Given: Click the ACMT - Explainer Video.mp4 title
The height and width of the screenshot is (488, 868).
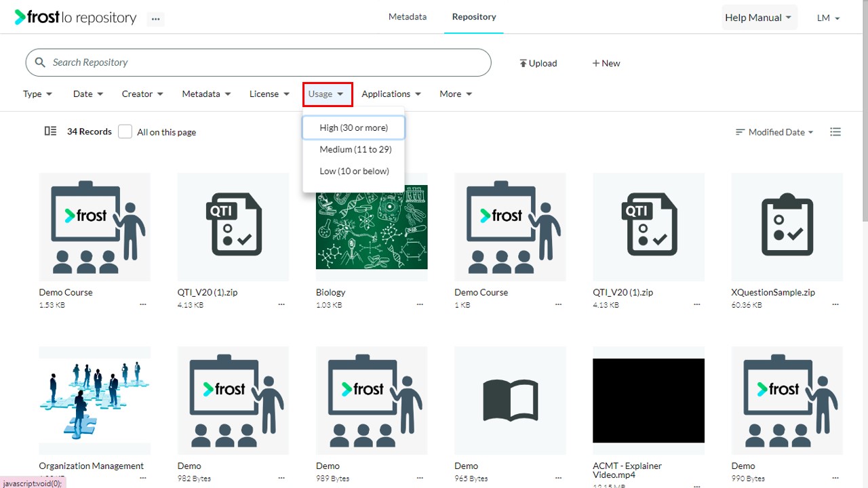Looking at the screenshot, I should tap(627, 470).
